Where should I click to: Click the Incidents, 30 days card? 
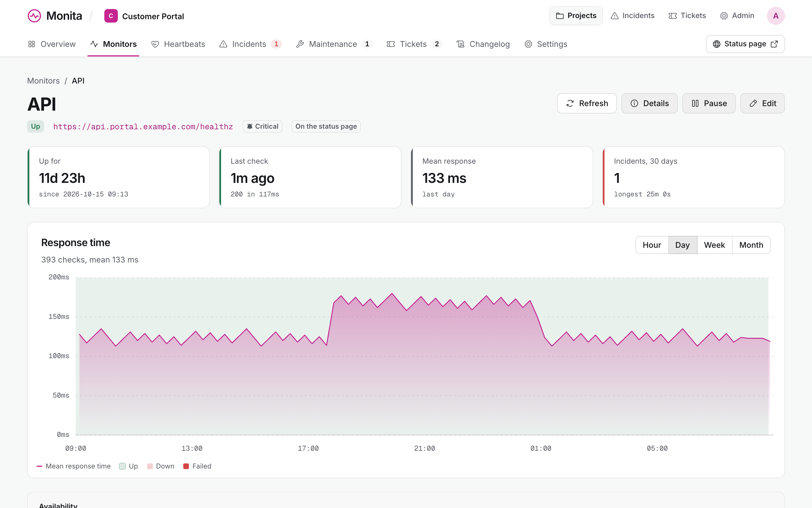pos(694,177)
